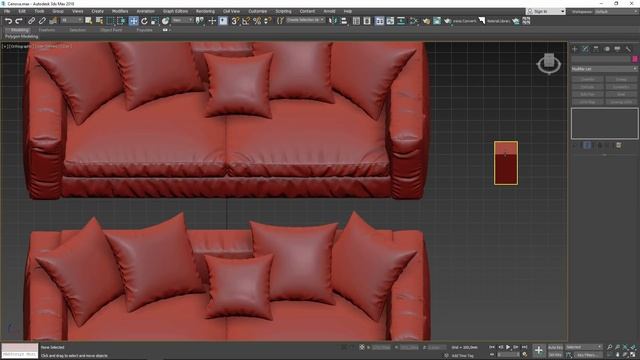640x360 pixels.
Task: Open the Sign In dropdown
Action: (x=546, y=11)
